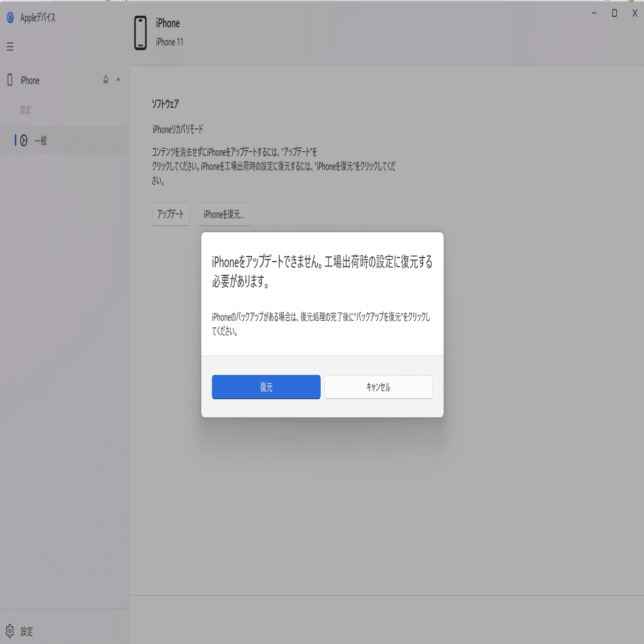Confirm restore by clicking 復元
The height and width of the screenshot is (644, 644).
coord(266,387)
